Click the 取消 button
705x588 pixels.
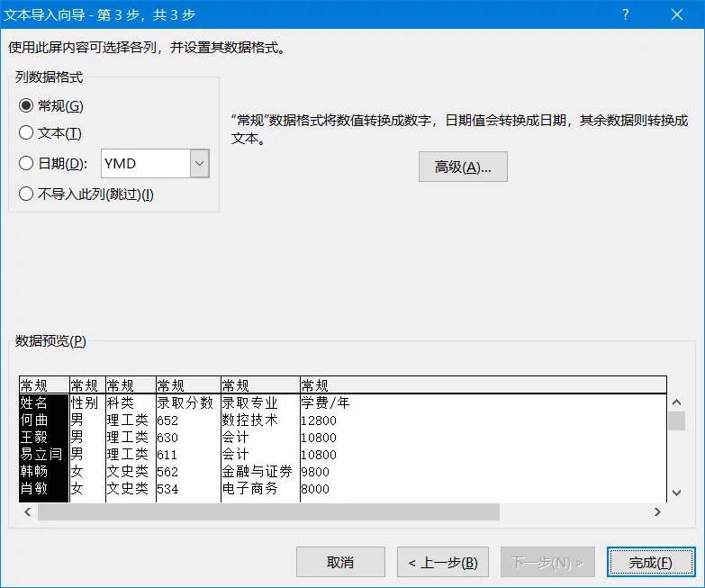[x=340, y=562]
